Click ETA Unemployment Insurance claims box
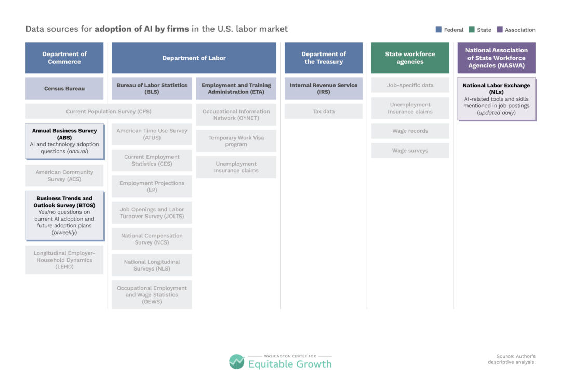This screenshot has height=392, width=561. tap(236, 167)
